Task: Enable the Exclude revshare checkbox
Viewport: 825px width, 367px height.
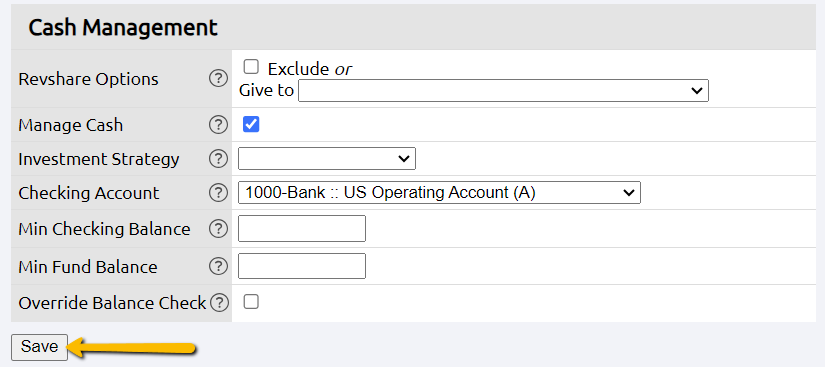Action: click(251, 67)
